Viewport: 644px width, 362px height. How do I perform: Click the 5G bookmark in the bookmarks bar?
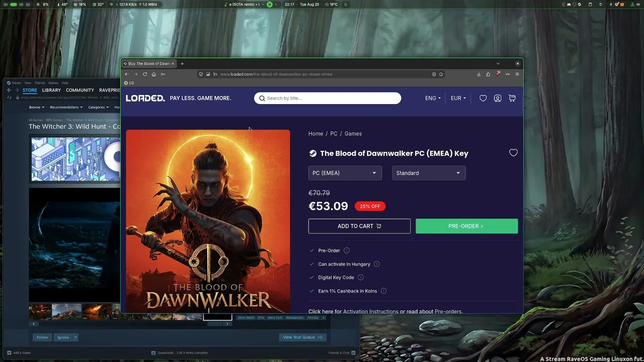click(129, 83)
